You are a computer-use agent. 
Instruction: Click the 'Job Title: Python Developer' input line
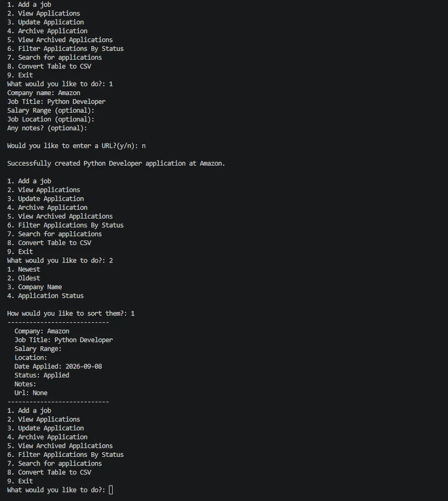click(x=56, y=101)
